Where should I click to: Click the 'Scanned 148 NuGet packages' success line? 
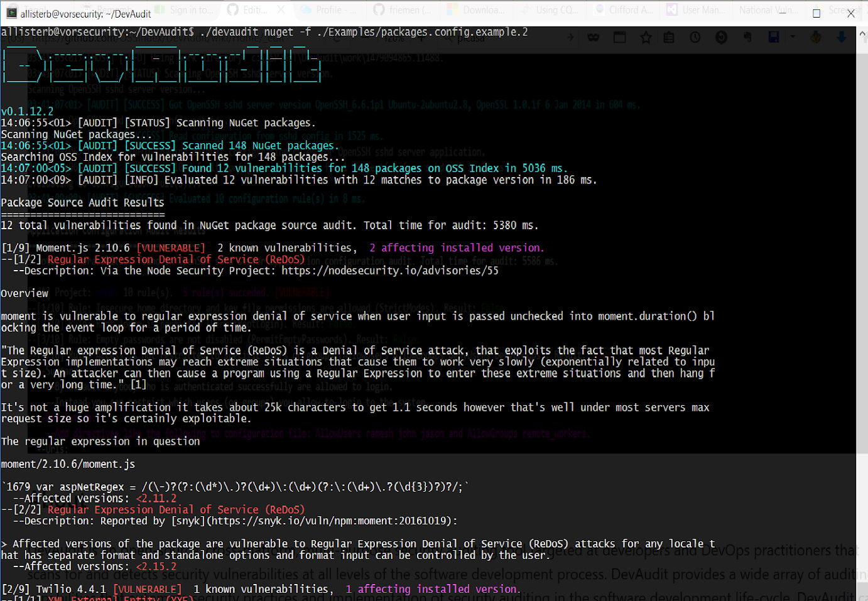170,146
